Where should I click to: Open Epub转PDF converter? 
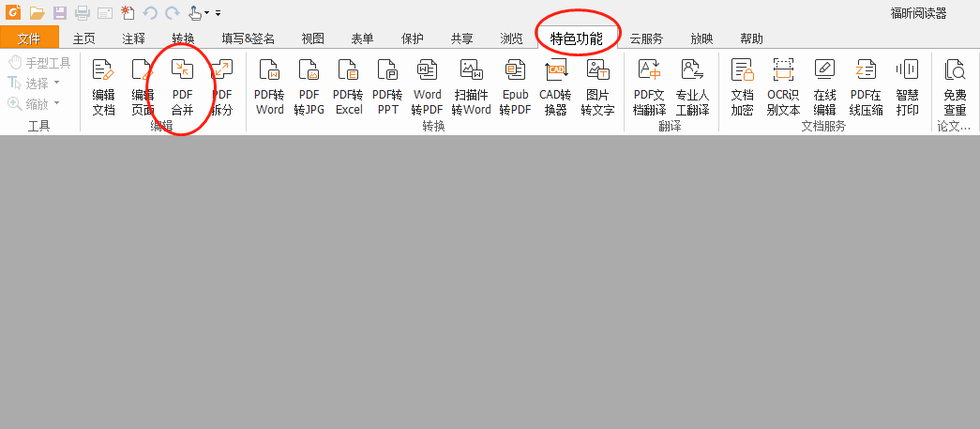click(x=516, y=87)
